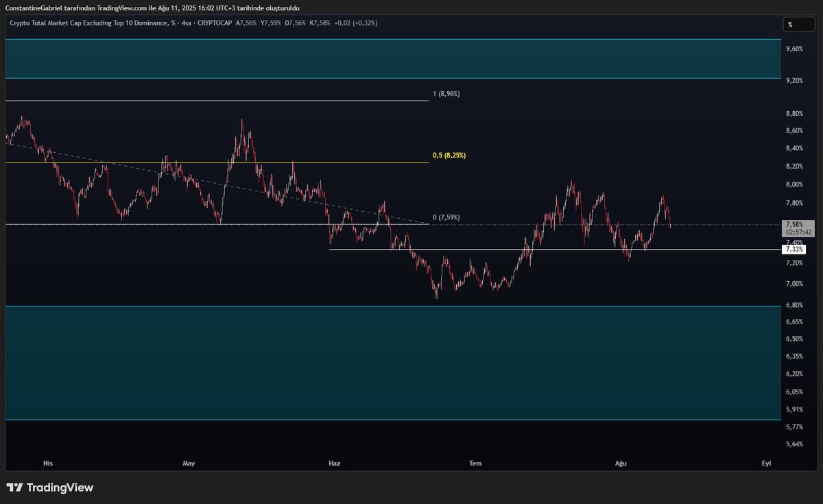Click the 8,00% price axis label
This screenshot has width=823, height=504.
(794, 184)
